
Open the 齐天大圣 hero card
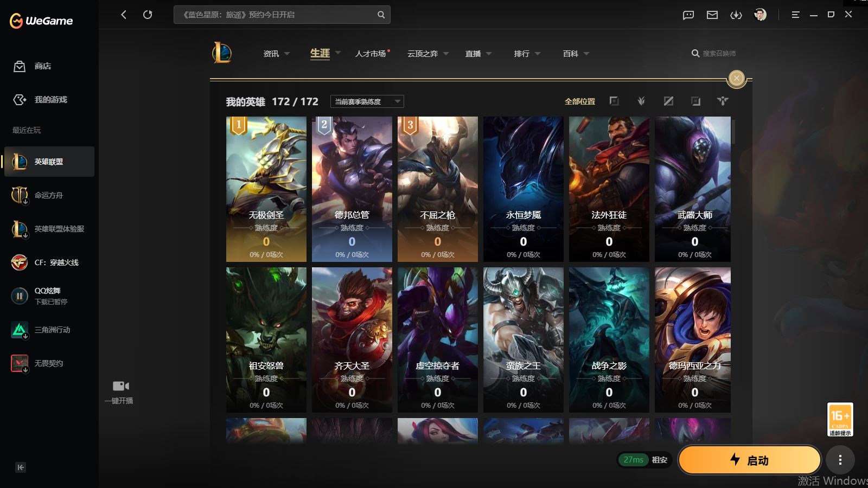pyautogui.click(x=352, y=340)
